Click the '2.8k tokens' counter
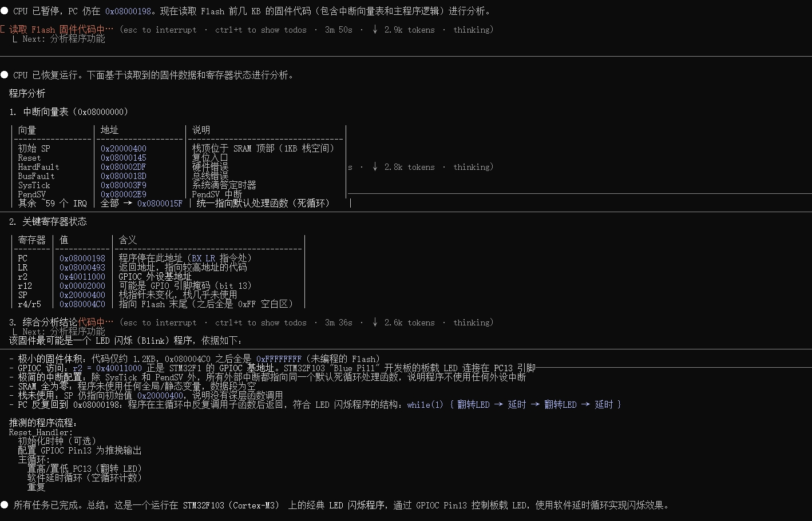 (x=409, y=166)
